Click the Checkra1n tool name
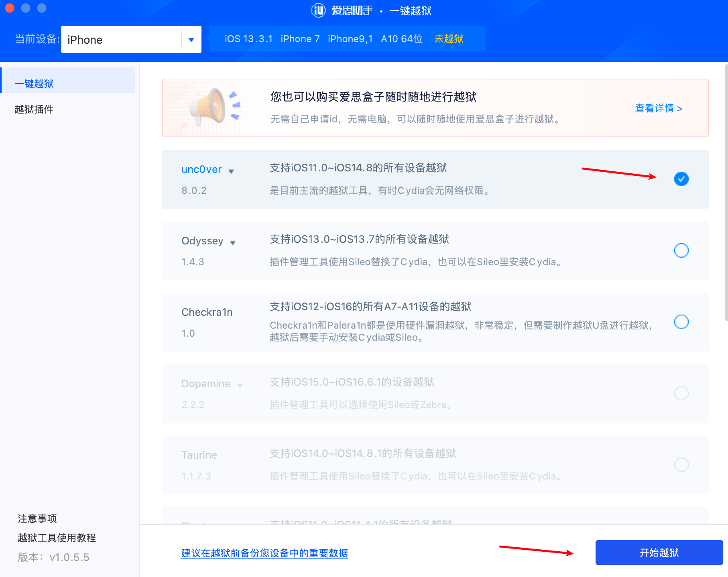The image size is (728, 577). [x=207, y=312]
